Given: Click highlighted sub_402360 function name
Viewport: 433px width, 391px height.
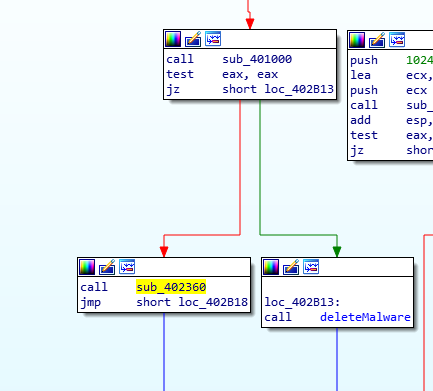Looking at the screenshot, I should (171, 287).
